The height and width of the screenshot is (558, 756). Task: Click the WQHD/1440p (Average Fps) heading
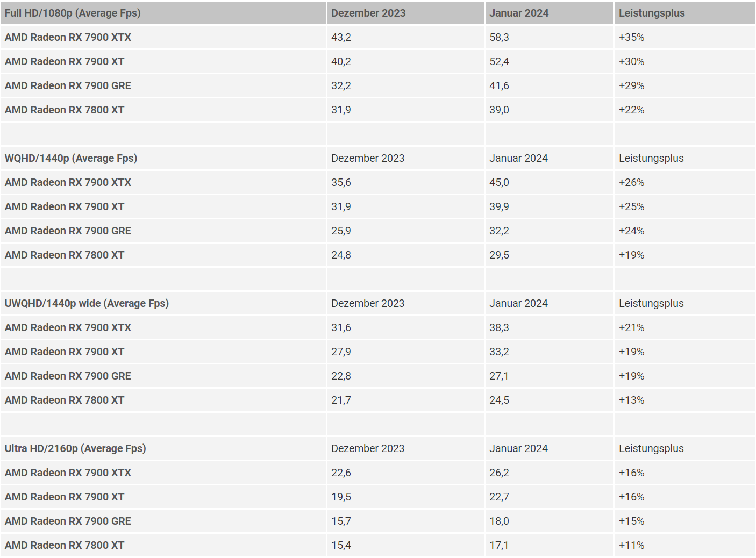pos(71,159)
